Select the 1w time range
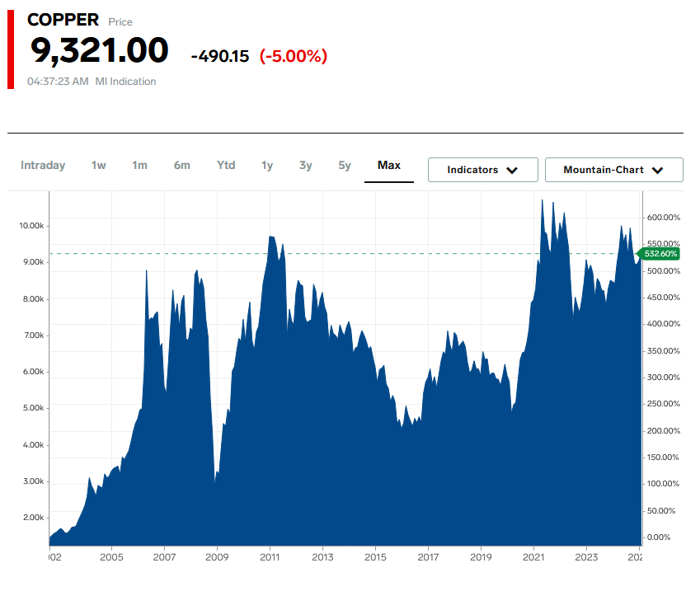The height and width of the screenshot is (591, 700). pyautogui.click(x=99, y=166)
